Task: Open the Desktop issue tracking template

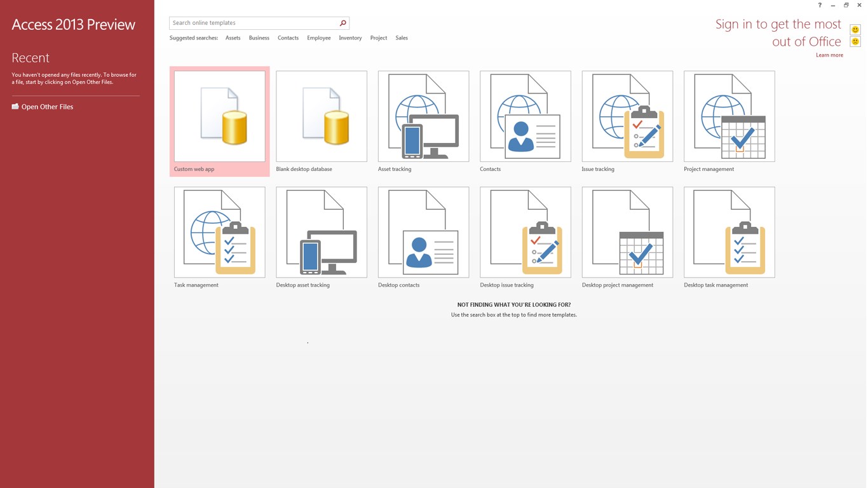Action: pyautogui.click(x=525, y=231)
